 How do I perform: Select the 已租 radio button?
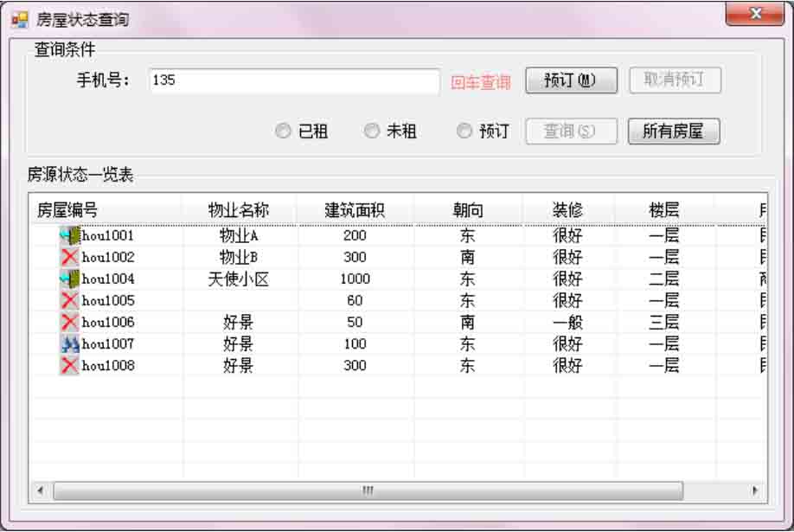(283, 131)
